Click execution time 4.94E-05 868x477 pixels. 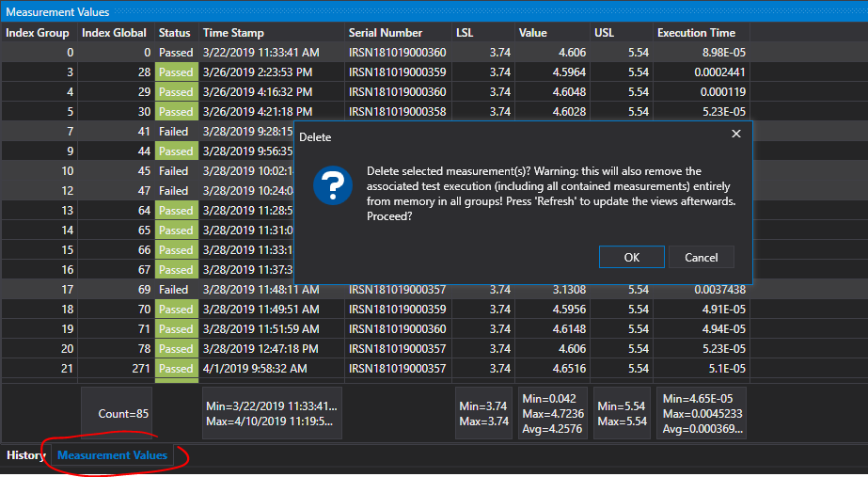coord(702,329)
